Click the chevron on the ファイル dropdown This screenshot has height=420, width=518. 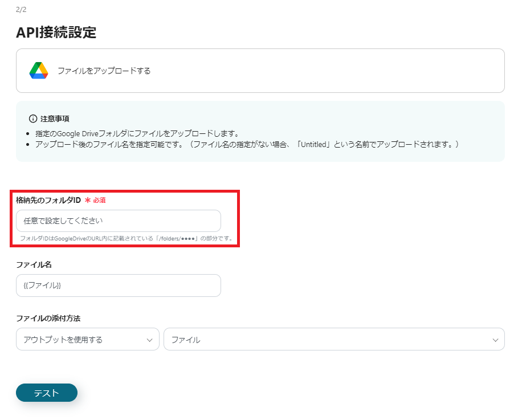point(495,339)
